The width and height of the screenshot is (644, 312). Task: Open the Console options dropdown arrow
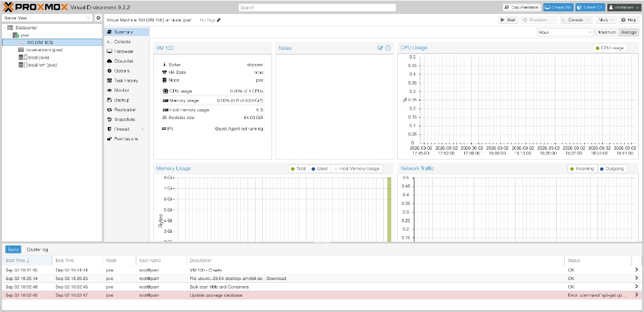[x=589, y=20]
